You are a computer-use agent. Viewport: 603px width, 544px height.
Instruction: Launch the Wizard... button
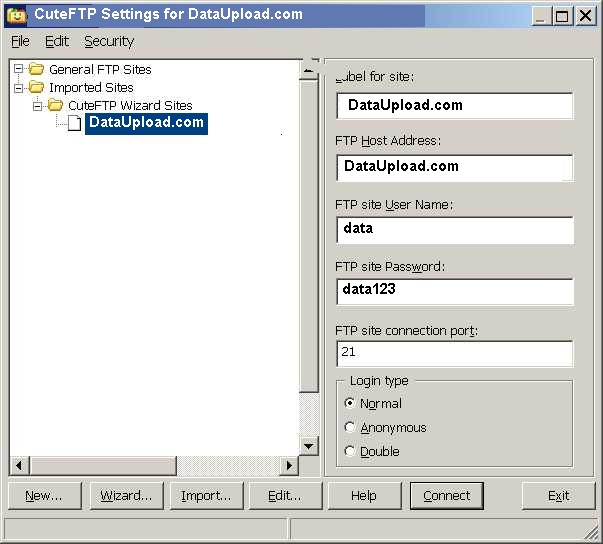(127, 496)
